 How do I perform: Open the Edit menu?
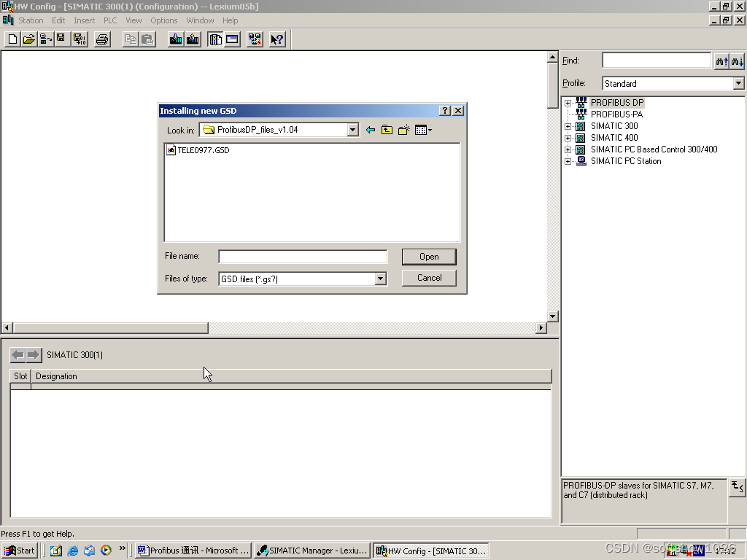(58, 20)
